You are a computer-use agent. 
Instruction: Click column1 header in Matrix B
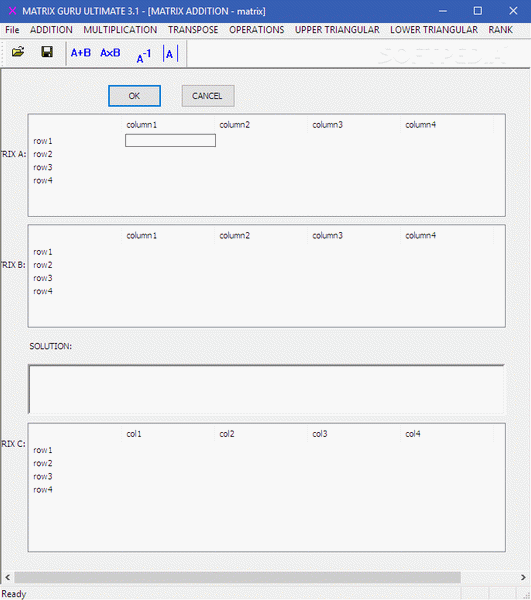click(142, 236)
